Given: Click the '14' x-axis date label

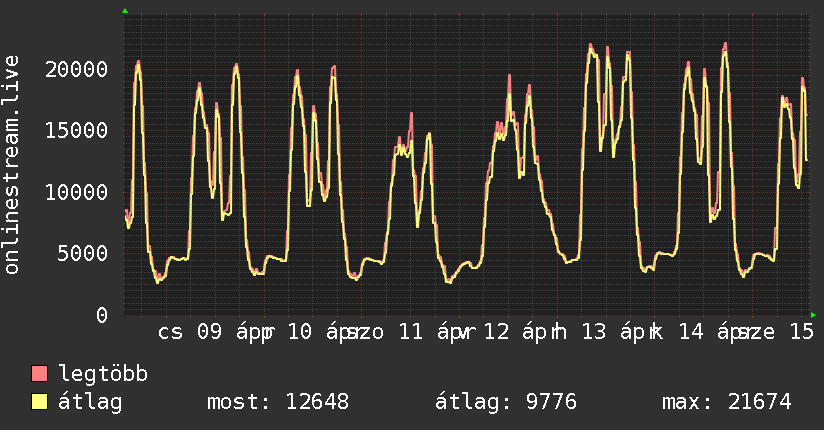Looking at the screenshot, I should click(692, 332).
